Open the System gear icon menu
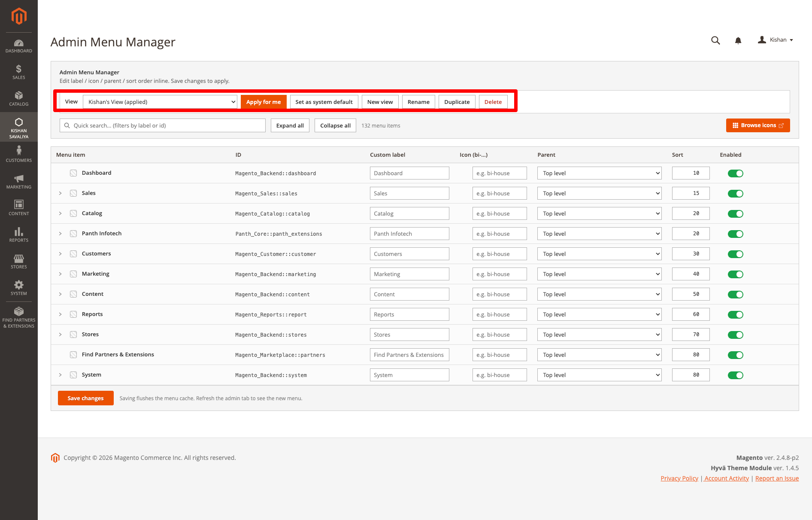812x520 pixels. [19, 288]
